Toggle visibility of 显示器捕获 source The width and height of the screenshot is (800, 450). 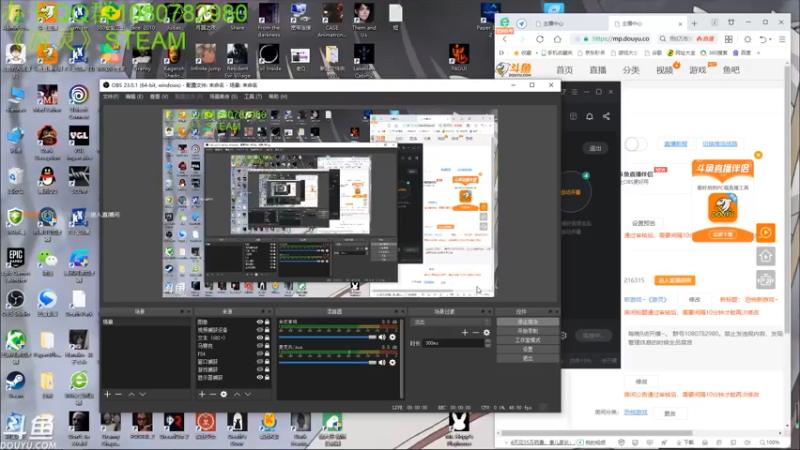tap(260, 378)
